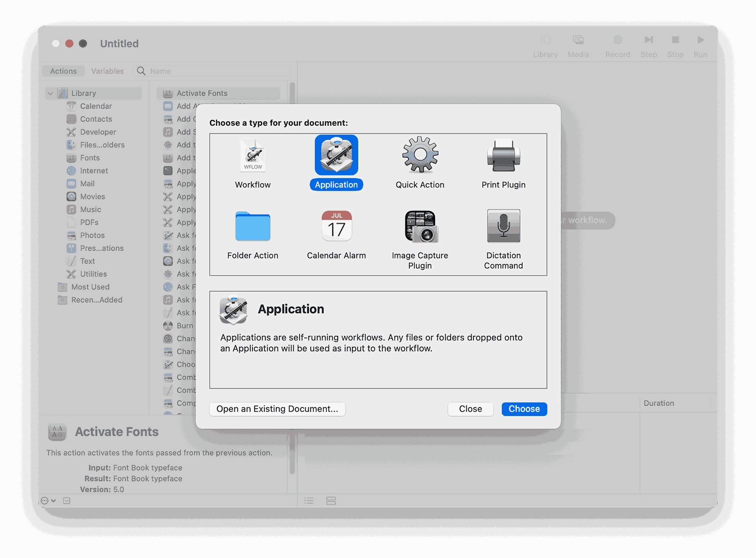Switch to the Actions tab
756x558 pixels.
pos(63,71)
